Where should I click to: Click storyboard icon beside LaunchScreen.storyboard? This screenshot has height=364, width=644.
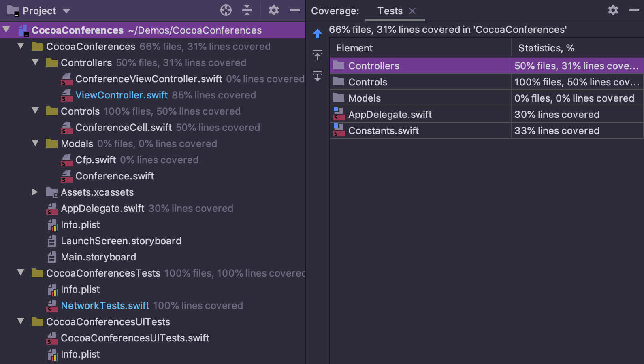[52, 241]
